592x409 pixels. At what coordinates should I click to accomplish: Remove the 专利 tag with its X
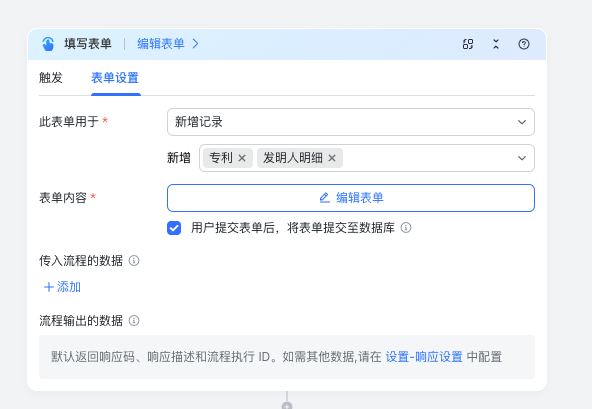pyautogui.click(x=242, y=158)
